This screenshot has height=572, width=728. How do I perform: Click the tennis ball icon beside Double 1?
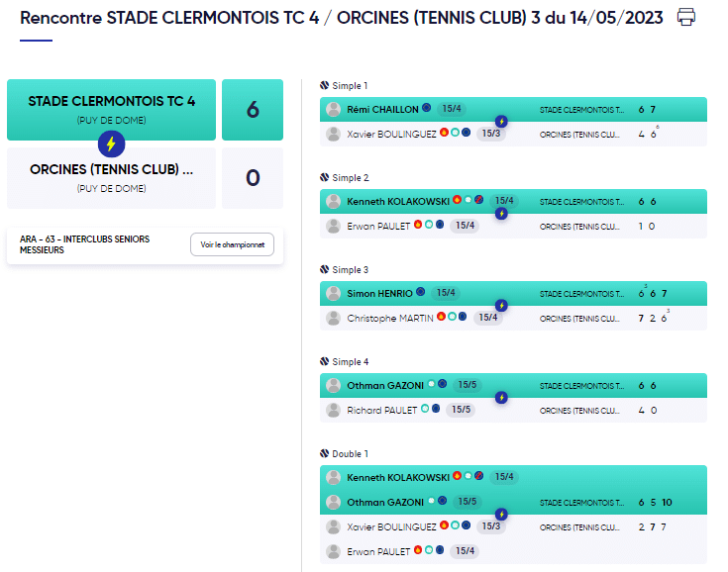tap(325, 453)
